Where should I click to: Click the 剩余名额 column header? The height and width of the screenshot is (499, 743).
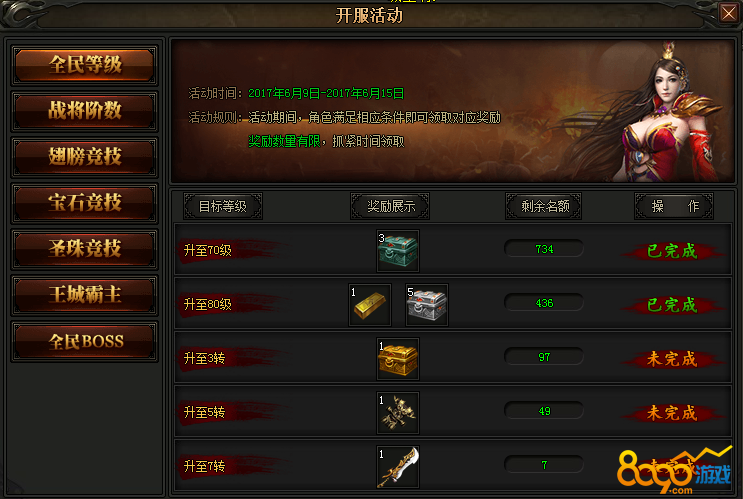(x=544, y=206)
